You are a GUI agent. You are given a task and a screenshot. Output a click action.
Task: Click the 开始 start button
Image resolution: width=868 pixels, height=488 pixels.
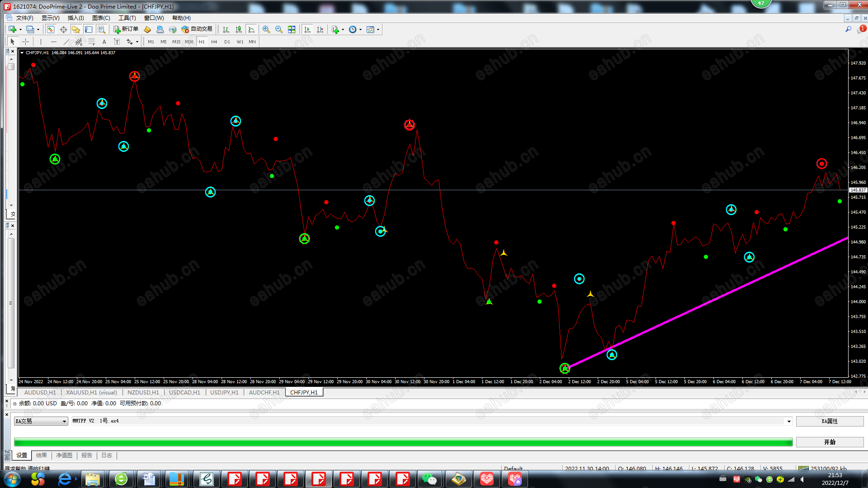[x=830, y=442]
